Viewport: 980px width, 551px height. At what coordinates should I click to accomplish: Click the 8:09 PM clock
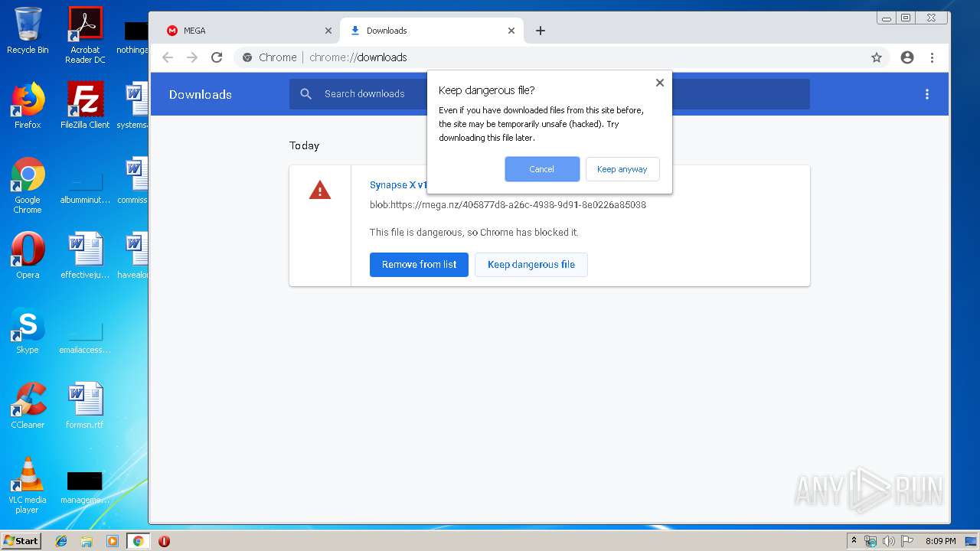940,541
